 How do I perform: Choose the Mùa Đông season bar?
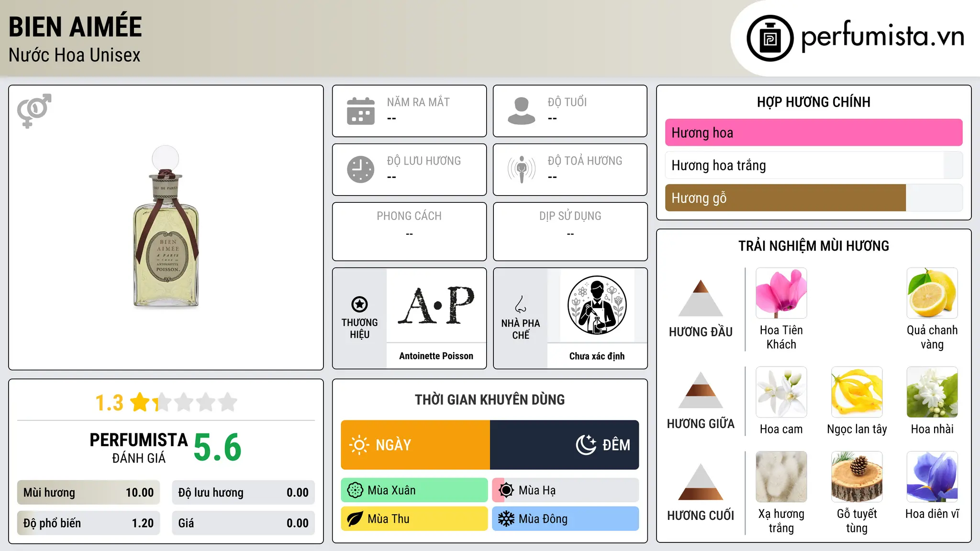pos(565,519)
